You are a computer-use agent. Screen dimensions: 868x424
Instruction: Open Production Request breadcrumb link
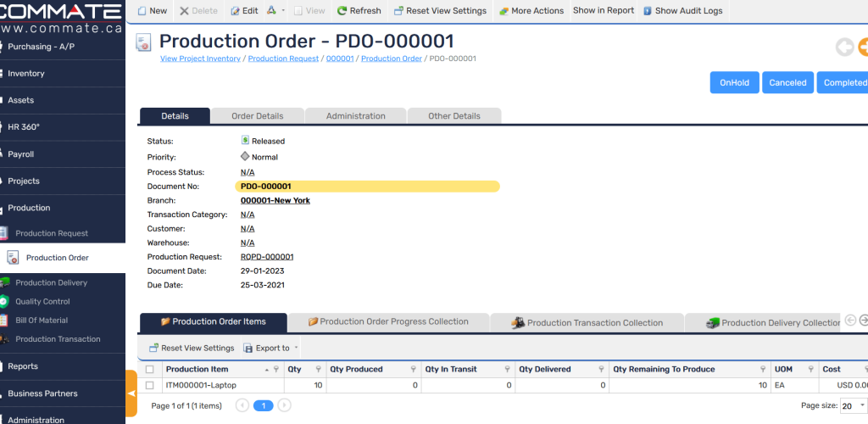[x=283, y=59]
